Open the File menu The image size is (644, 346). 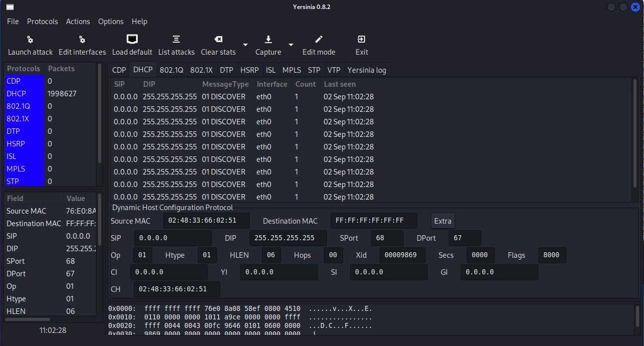(13, 22)
